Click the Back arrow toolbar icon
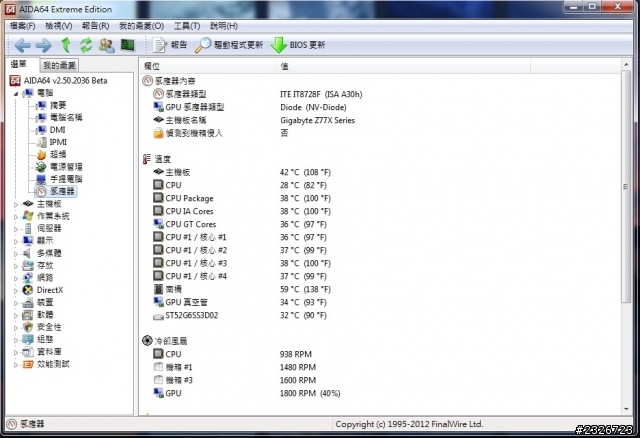Image resolution: width=640 pixels, height=438 pixels. (x=23, y=45)
